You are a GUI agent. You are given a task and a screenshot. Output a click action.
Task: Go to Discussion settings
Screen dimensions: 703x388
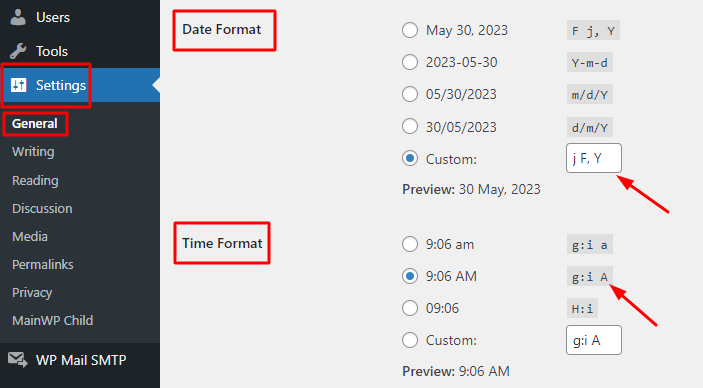click(42, 209)
